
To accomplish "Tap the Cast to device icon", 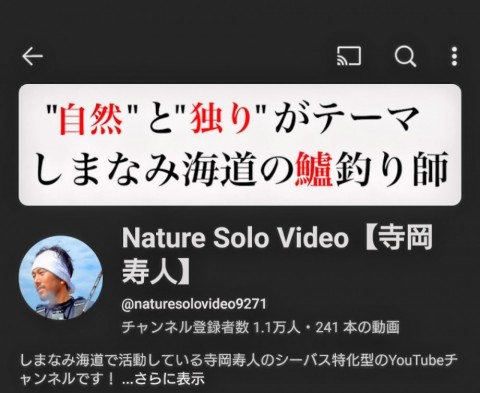I will click(x=349, y=56).
